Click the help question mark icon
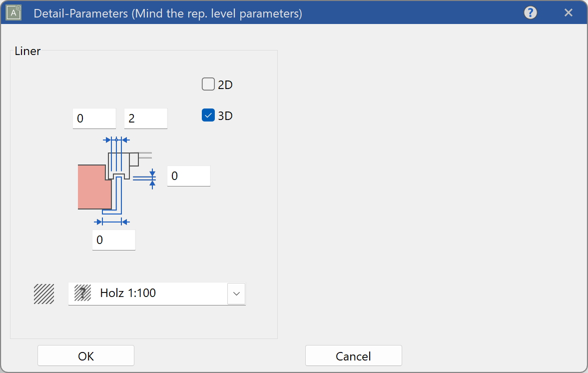 pos(530,13)
